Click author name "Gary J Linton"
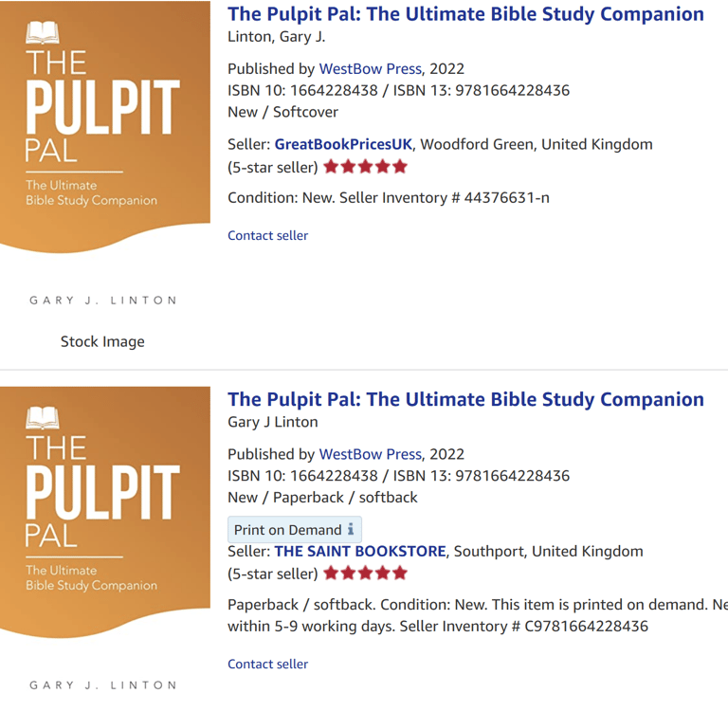This screenshot has height=711, width=728. pyautogui.click(x=273, y=422)
